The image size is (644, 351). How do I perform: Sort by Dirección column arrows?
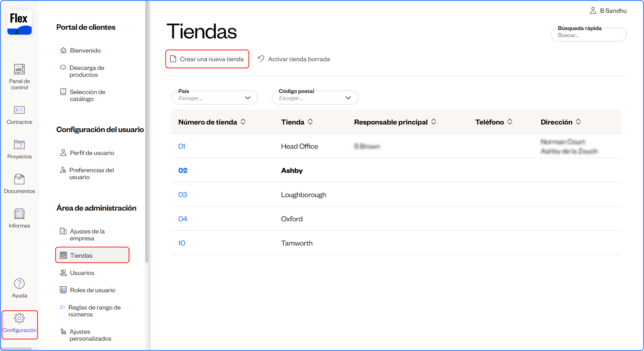click(578, 122)
